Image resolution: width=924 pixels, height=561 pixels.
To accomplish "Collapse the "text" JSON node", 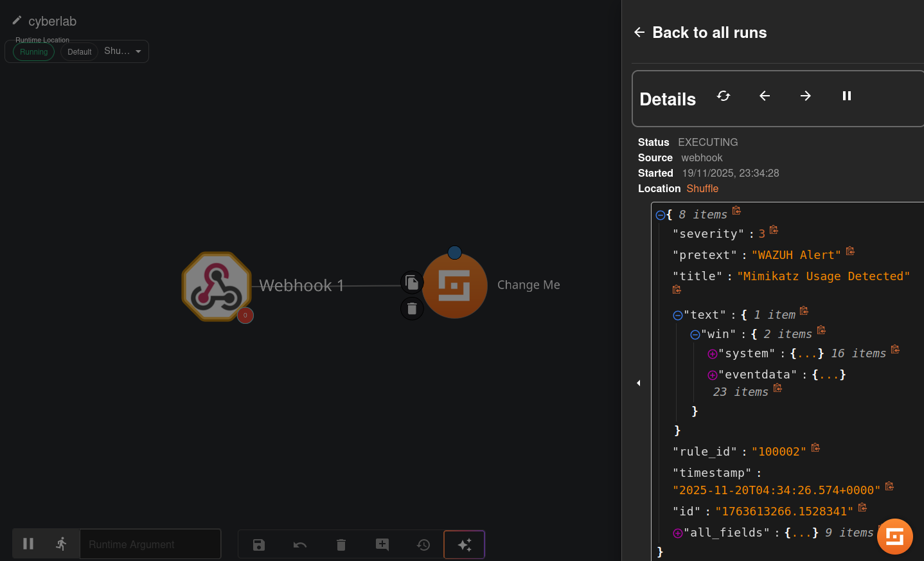I will tap(677, 316).
